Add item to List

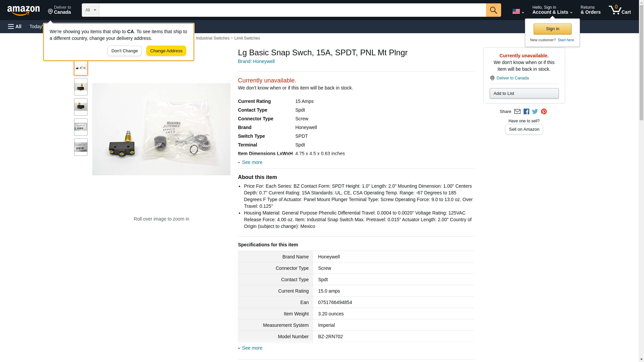tap(524, 93)
